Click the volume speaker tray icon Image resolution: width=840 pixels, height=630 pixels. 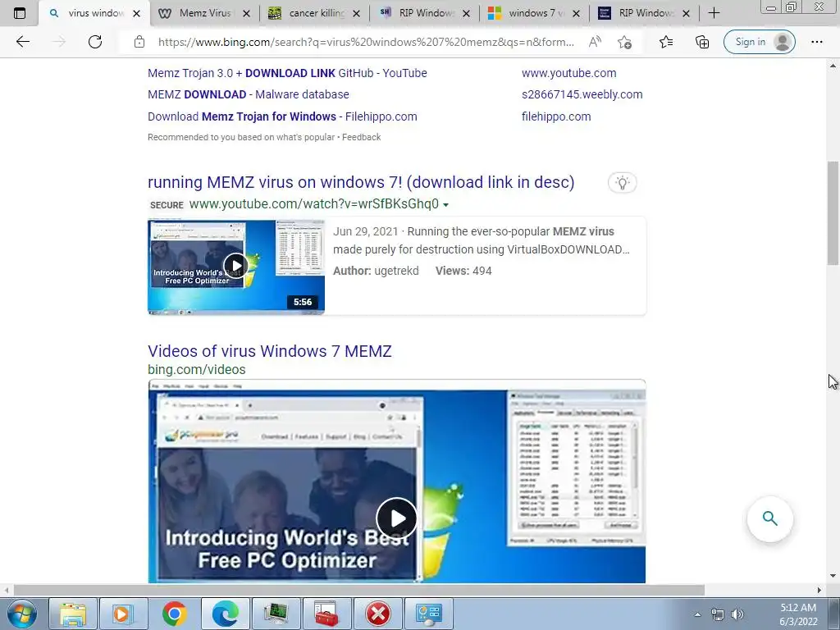tap(737, 614)
